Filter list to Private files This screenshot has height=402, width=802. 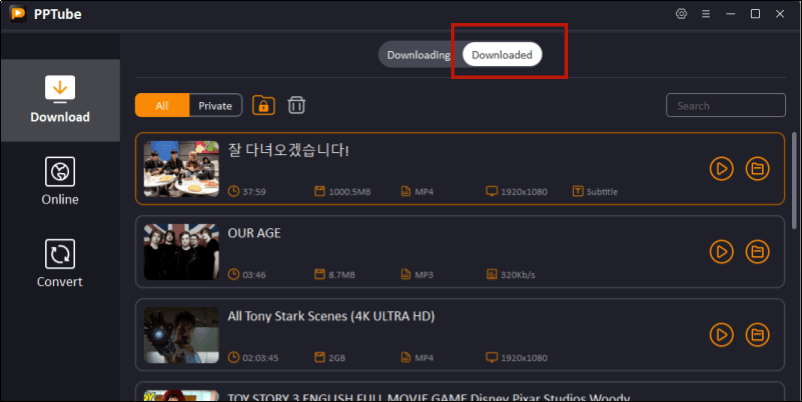[215, 105]
